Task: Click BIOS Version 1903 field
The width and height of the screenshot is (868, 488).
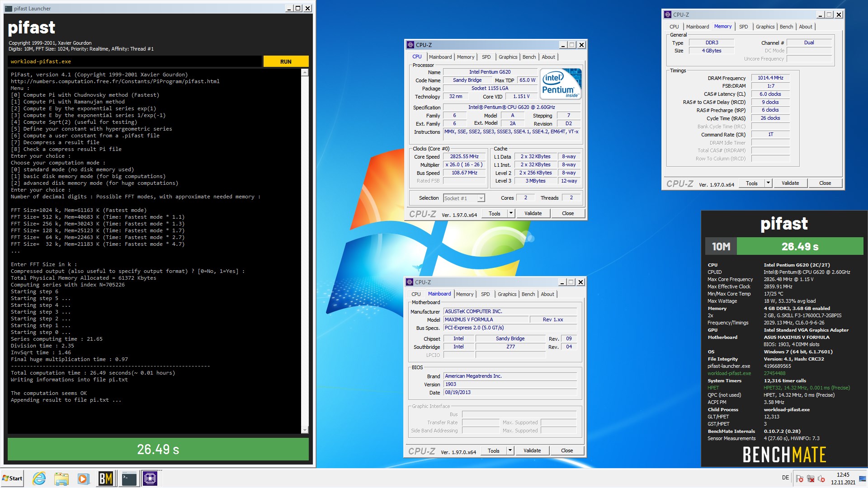Action: pos(510,384)
